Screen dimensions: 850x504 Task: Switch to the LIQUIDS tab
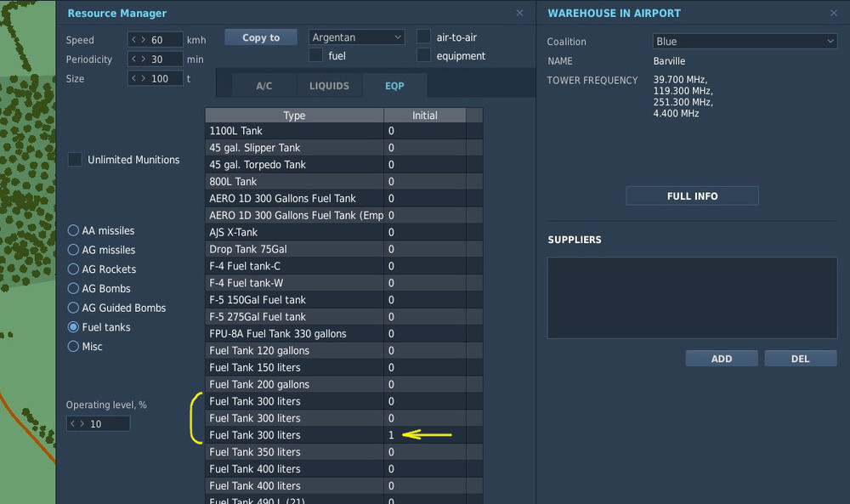329,86
